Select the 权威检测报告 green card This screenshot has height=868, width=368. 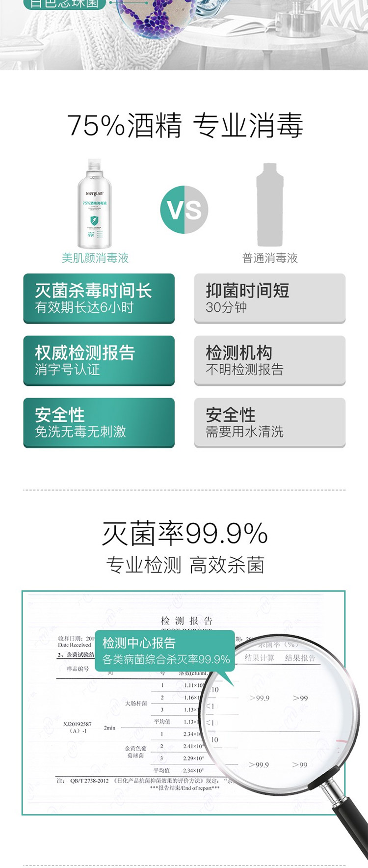click(x=99, y=360)
